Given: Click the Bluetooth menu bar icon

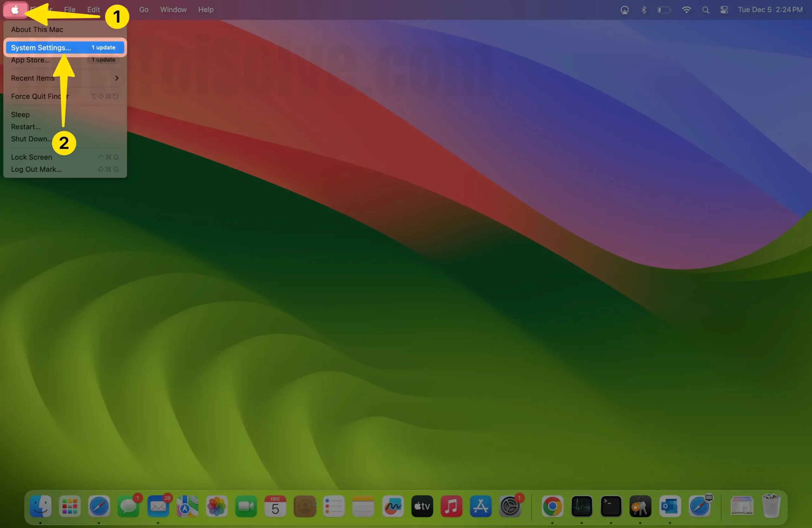Looking at the screenshot, I should [x=644, y=10].
